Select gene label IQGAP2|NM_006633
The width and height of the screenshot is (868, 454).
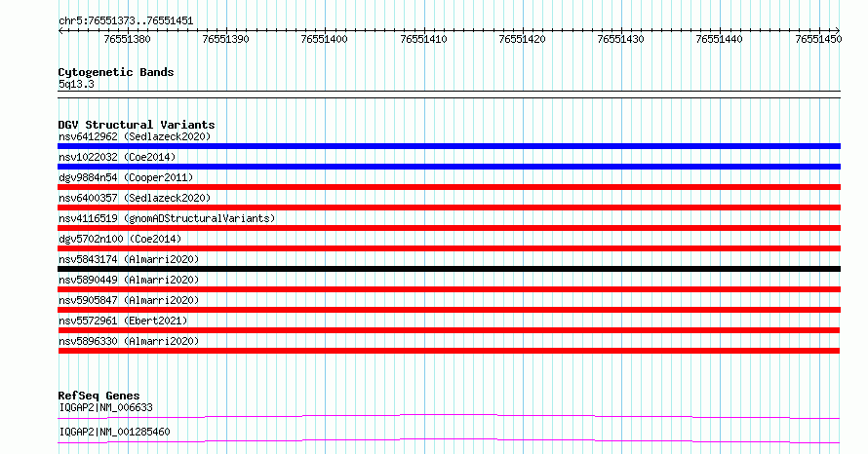click(x=105, y=407)
